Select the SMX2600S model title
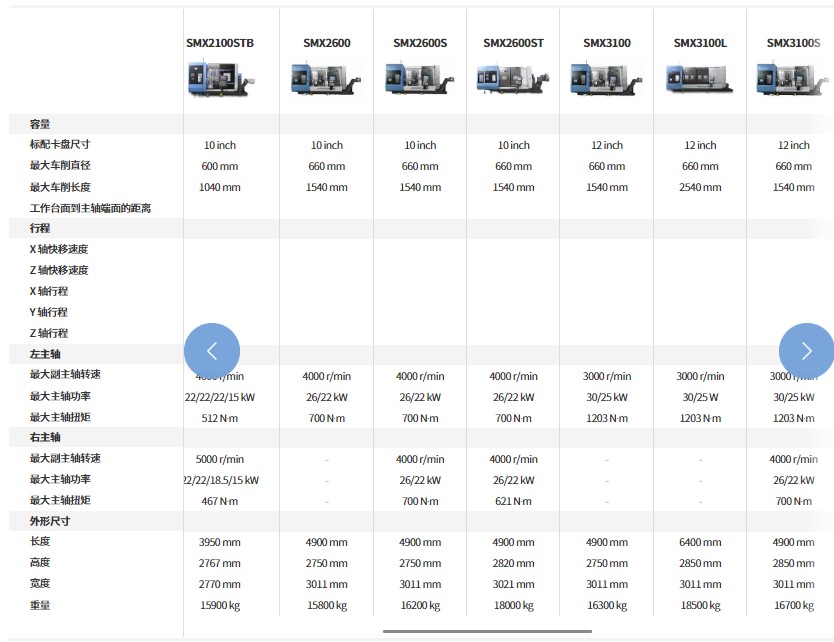 (420, 43)
